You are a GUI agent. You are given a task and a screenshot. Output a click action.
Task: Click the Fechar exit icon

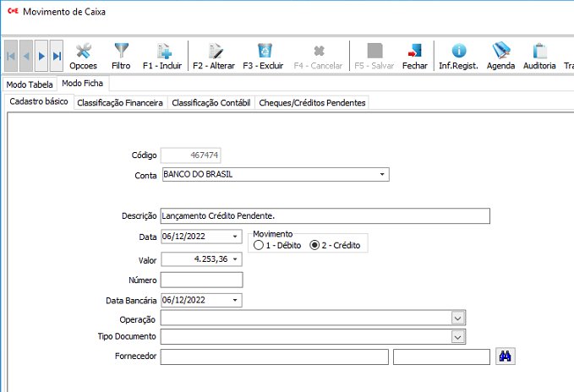tap(414, 56)
